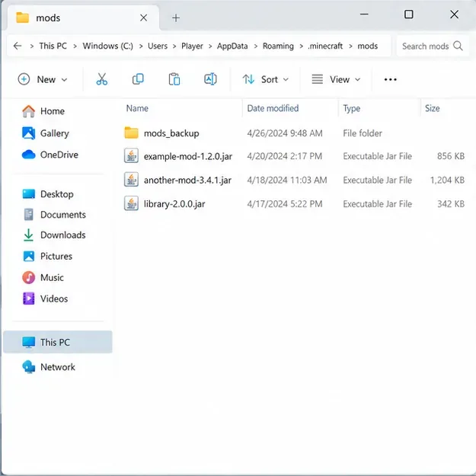Click the Cut scissors icon

click(102, 79)
